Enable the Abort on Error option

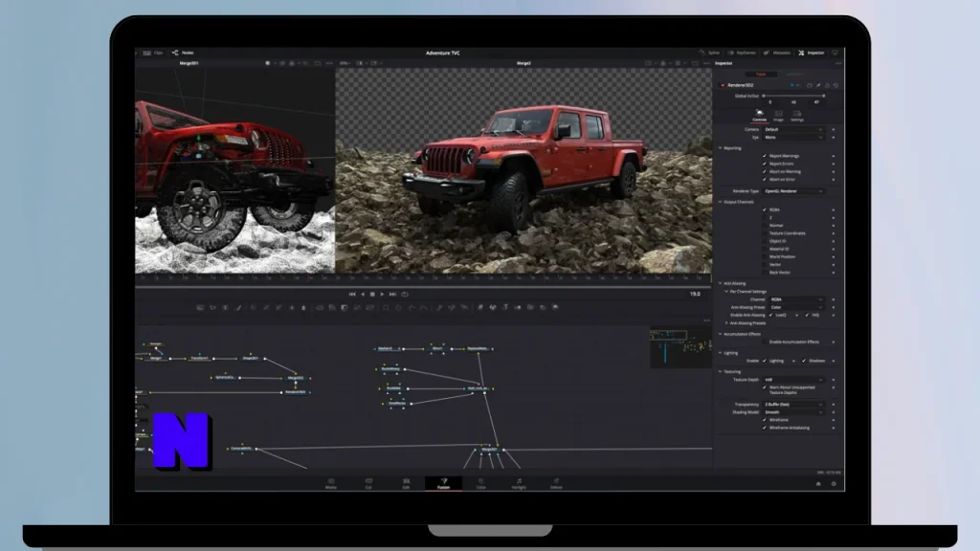[764, 179]
